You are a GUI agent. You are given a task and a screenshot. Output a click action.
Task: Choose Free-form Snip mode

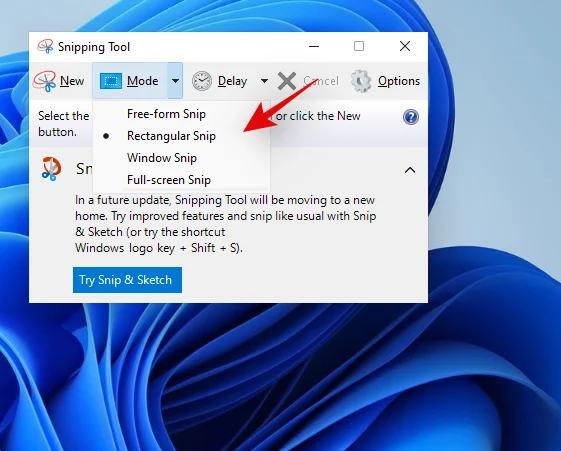tap(181, 114)
